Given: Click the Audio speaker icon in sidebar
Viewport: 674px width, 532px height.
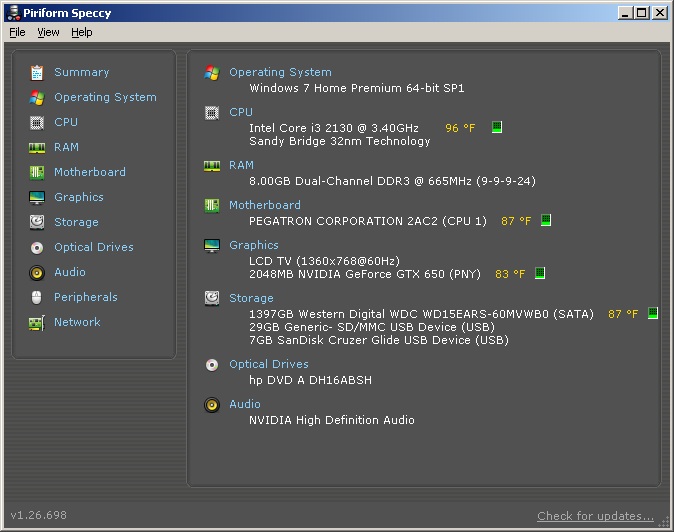Looking at the screenshot, I should [37, 272].
